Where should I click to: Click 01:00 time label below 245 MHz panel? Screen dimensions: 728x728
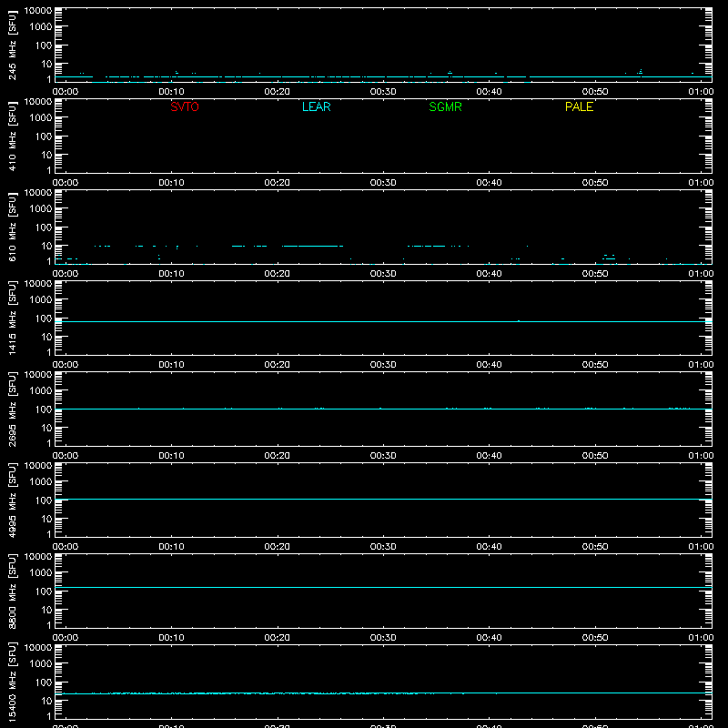(701, 92)
